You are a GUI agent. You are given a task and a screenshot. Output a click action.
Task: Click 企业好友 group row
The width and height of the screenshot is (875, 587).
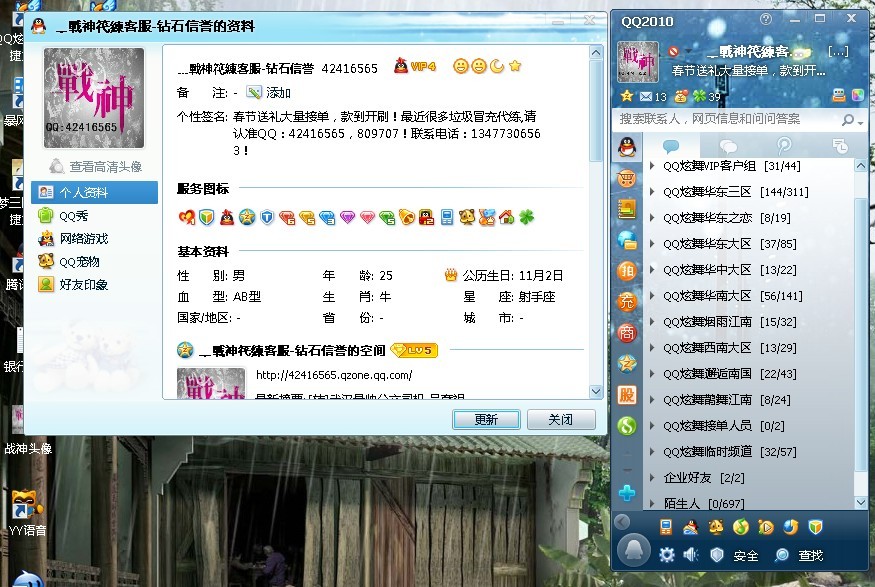pyautogui.click(x=749, y=478)
